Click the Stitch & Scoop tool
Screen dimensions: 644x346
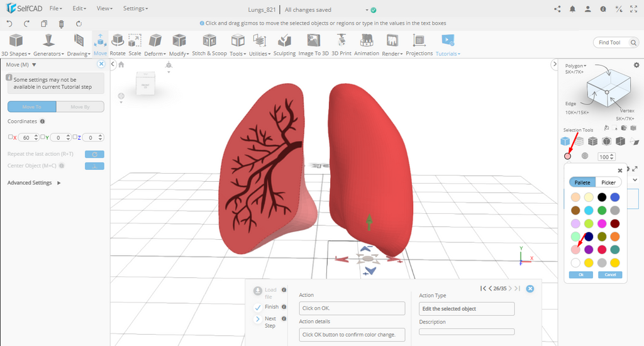(209, 45)
